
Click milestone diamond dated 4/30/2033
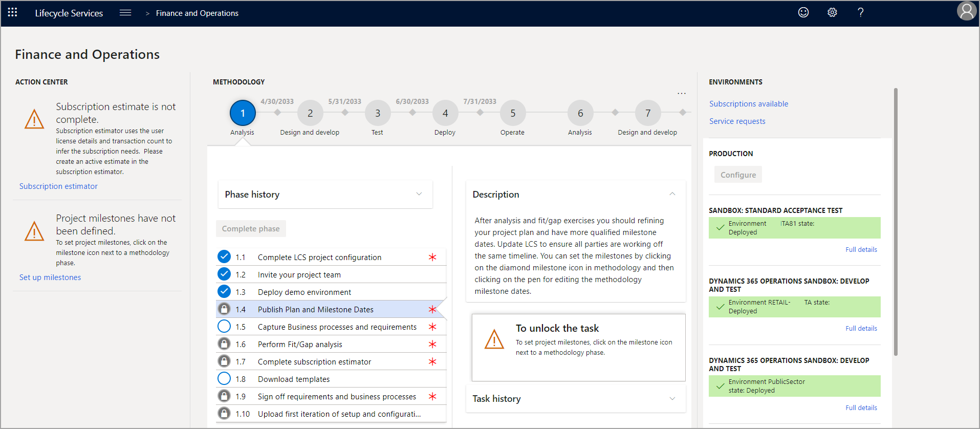click(x=277, y=112)
